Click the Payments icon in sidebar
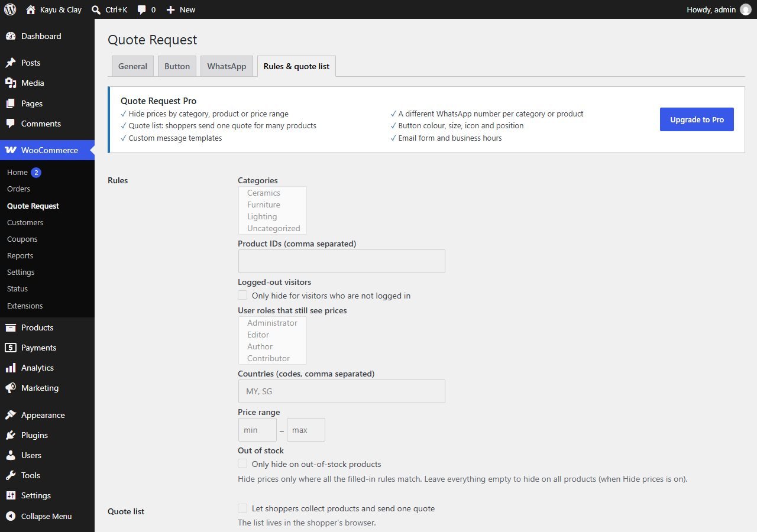757x532 pixels. coord(11,348)
